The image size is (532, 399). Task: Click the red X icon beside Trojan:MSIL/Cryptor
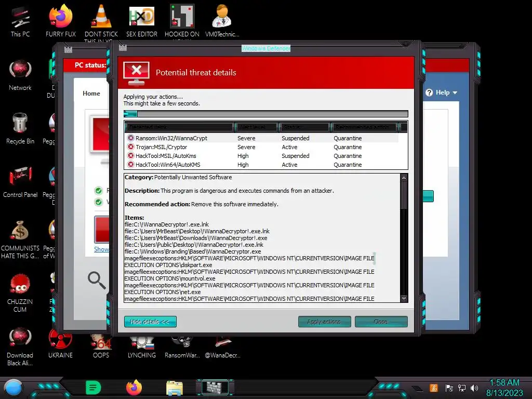(130, 147)
